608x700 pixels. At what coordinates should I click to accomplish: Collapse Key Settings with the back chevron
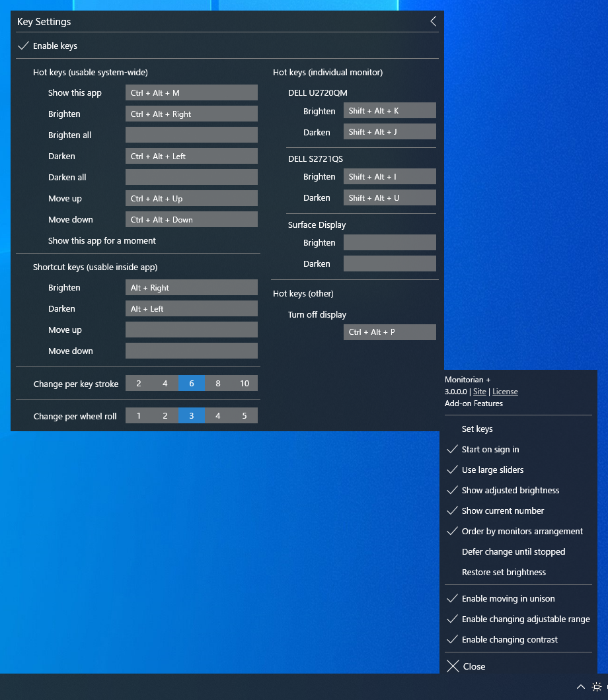433,21
